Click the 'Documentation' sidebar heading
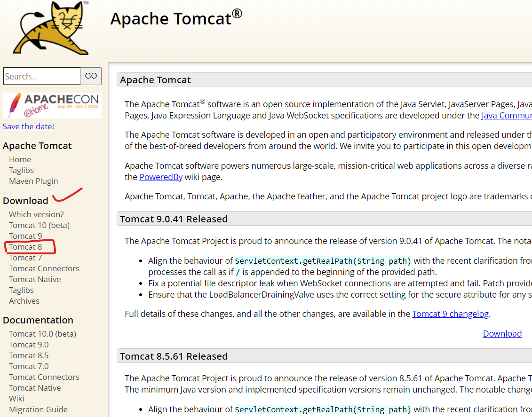 pos(38,320)
